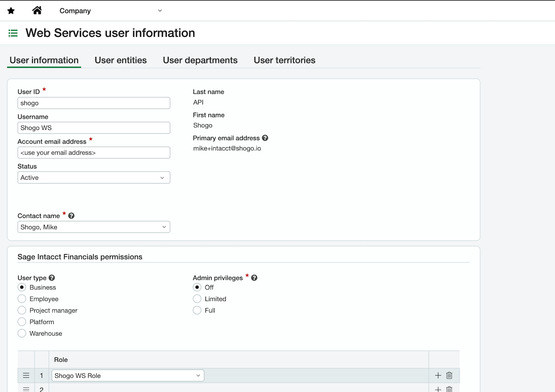Viewport: 555px width, 392px height.
Task: Open the Shogo WS Role dropdown
Action: (128, 376)
